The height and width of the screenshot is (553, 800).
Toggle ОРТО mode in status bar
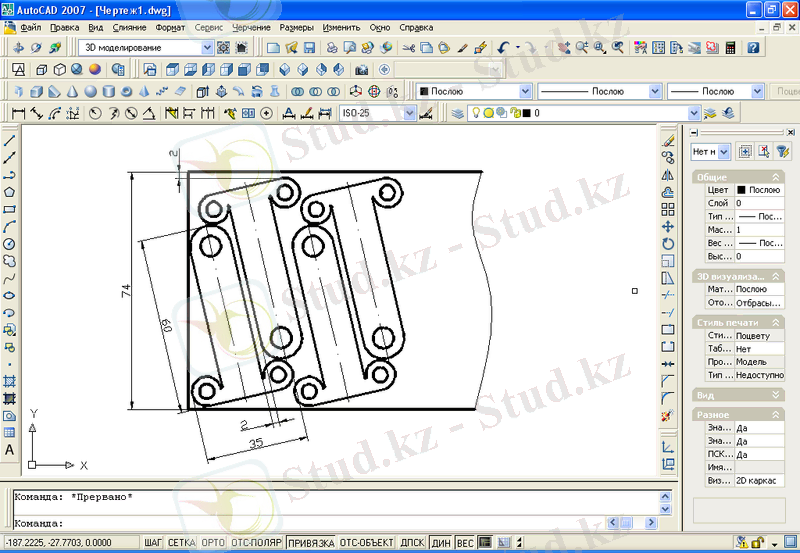pos(213,543)
